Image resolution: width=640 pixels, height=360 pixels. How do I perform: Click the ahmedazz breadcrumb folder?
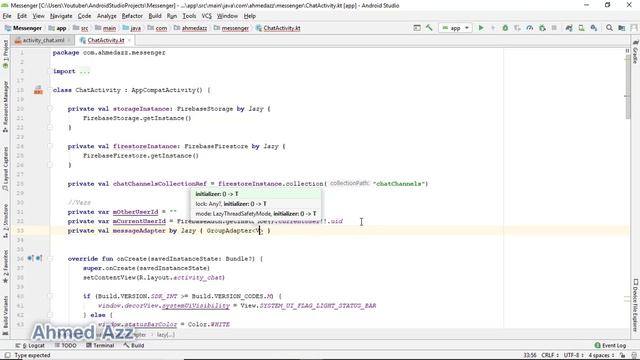pyautogui.click(x=191, y=28)
